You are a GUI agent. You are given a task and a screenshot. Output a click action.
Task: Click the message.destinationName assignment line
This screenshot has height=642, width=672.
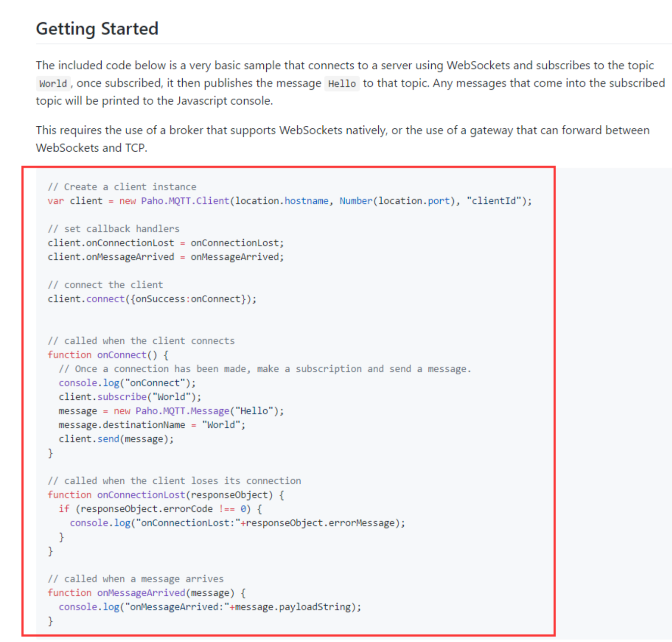tap(152, 425)
